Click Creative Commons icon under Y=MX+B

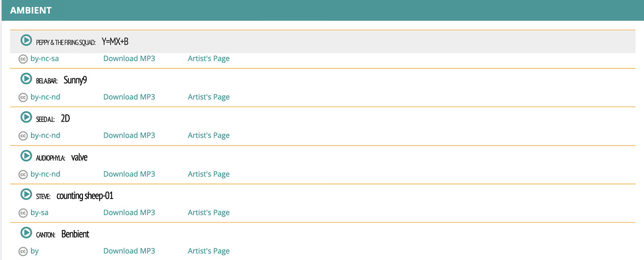point(23,59)
